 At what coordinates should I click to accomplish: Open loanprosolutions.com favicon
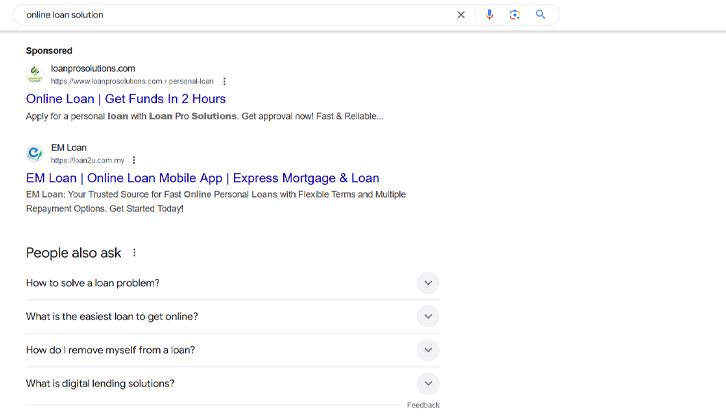pyautogui.click(x=35, y=74)
